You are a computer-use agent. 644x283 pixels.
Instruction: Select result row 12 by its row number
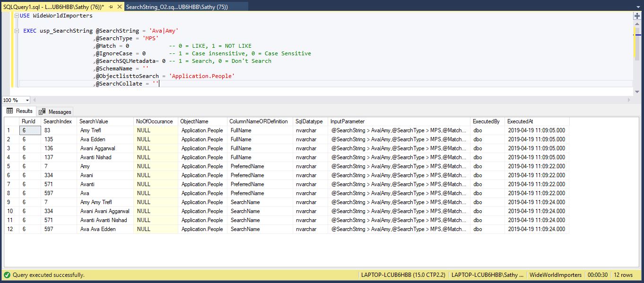[11, 229]
